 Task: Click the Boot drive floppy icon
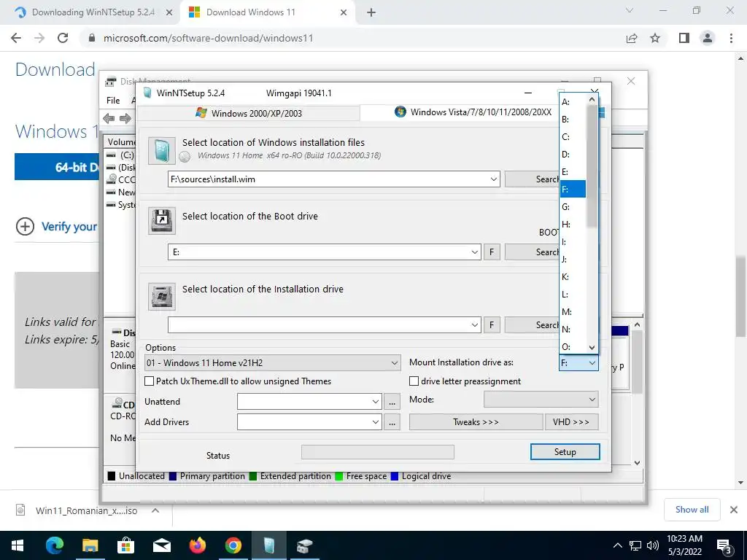tap(162, 220)
